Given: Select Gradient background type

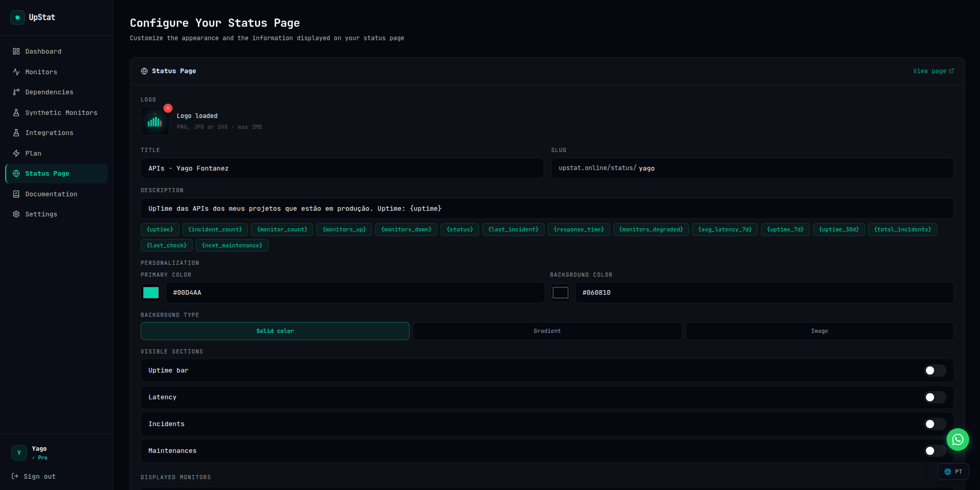Looking at the screenshot, I should (x=547, y=331).
